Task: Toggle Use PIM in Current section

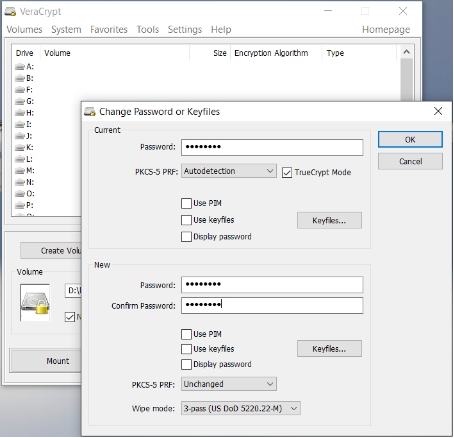Action: [186, 203]
